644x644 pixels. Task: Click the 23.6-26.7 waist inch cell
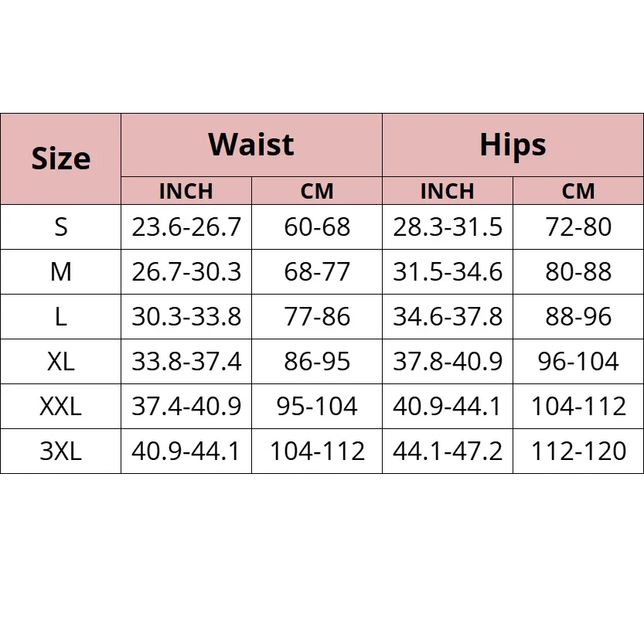[x=186, y=227]
